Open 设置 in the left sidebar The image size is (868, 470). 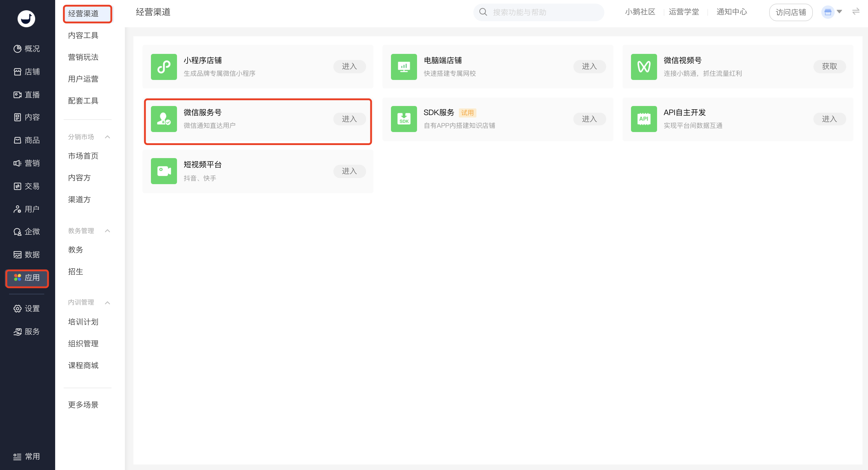coord(27,308)
